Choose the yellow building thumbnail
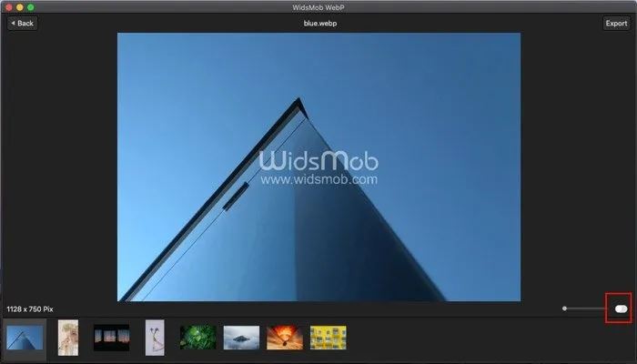Image resolution: width=637 pixels, height=364 pixels. click(x=329, y=338)
